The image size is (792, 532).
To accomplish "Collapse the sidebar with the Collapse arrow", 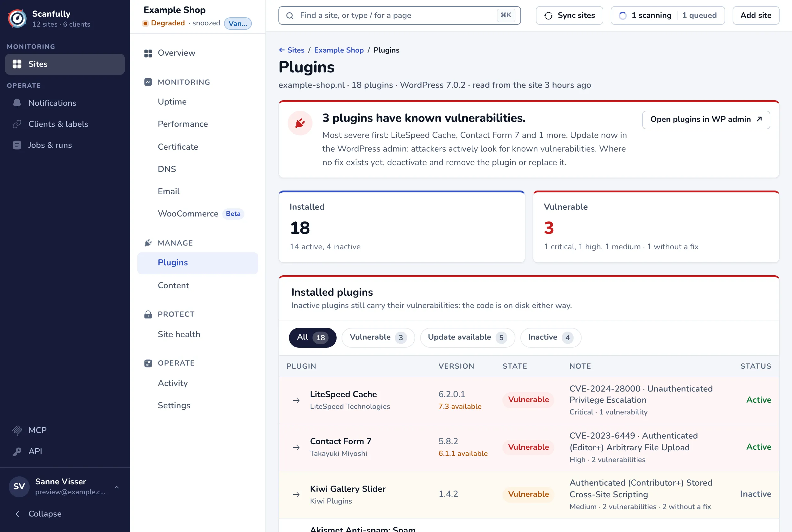I will point(17,514).
